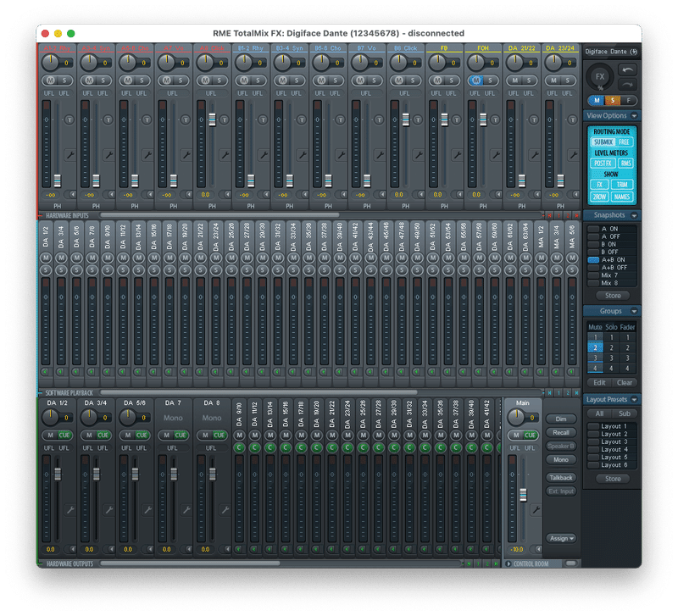678x616 pixels.
Task: Click the S icon on DA 1/2 playback channel
Action: coord(46,270)
